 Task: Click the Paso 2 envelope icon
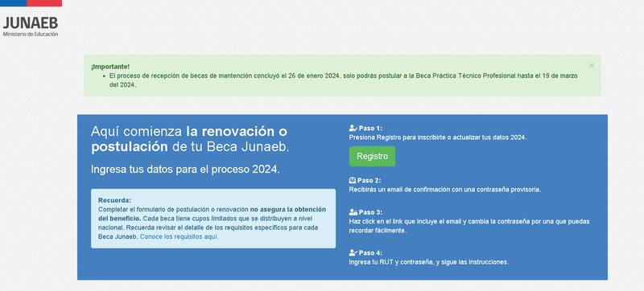(353, 180)
